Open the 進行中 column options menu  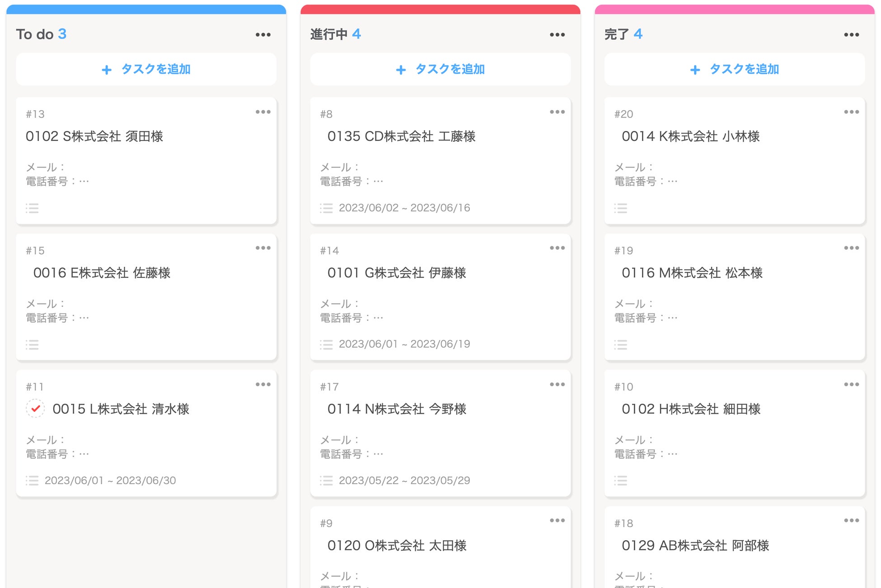[x=557, y=35]
